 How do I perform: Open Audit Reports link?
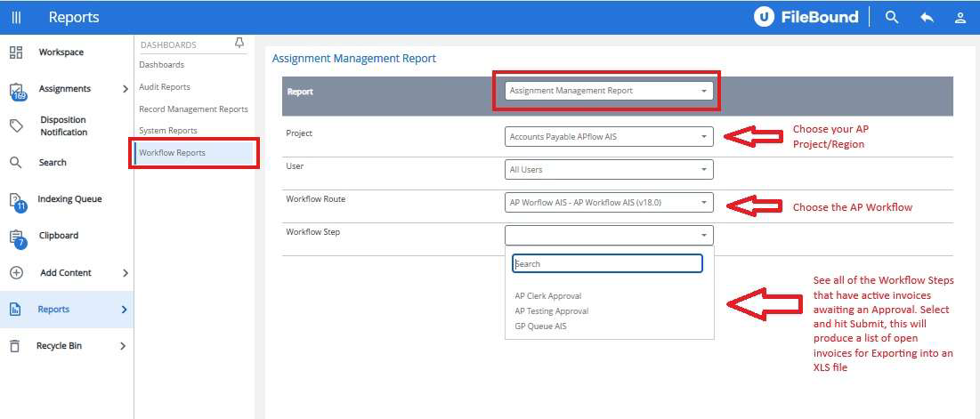click(x=165, y=87)
